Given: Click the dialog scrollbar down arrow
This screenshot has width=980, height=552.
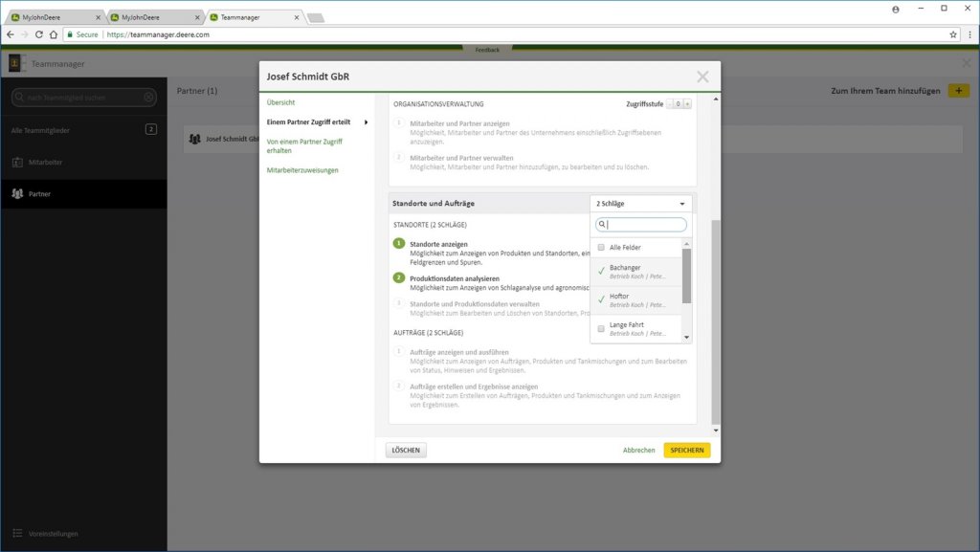Looking at the screenshot, I should point(716,431).
